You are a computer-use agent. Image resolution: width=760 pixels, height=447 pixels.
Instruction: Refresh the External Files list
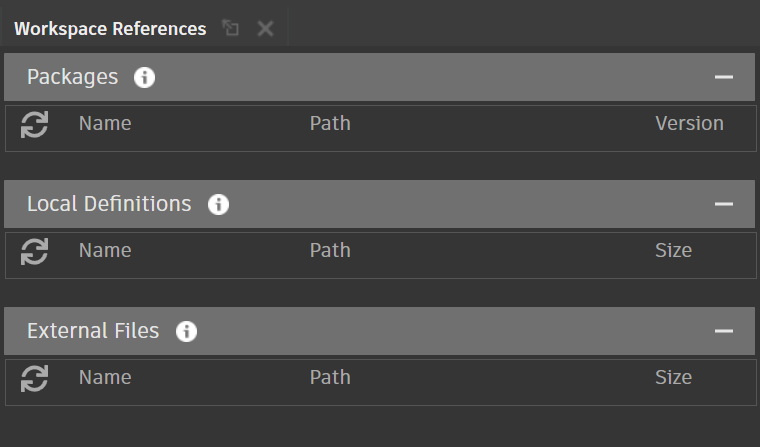point(35,379)
